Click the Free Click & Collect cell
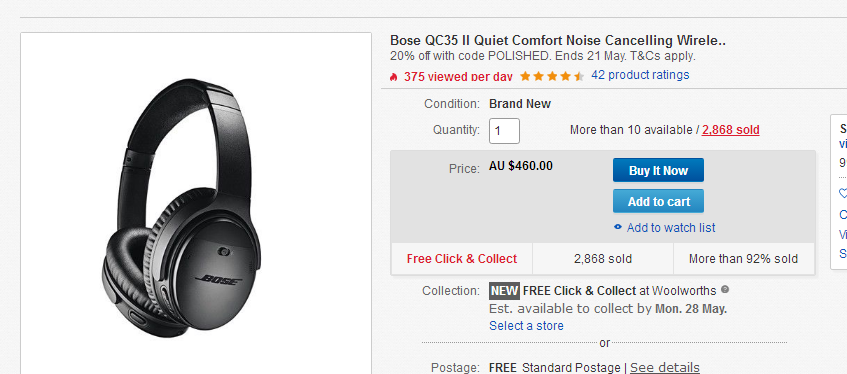Image resolution: width=847 pixels, height=374 pixels. pos(462,259)
